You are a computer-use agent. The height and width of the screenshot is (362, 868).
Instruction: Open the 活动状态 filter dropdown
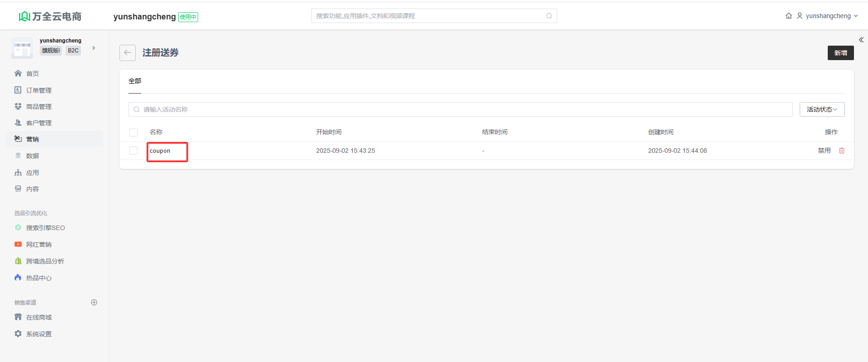coord(822,109)
